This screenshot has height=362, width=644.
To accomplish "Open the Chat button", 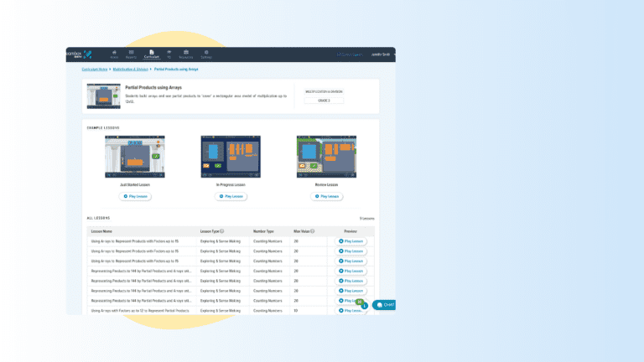I will 384,305.
